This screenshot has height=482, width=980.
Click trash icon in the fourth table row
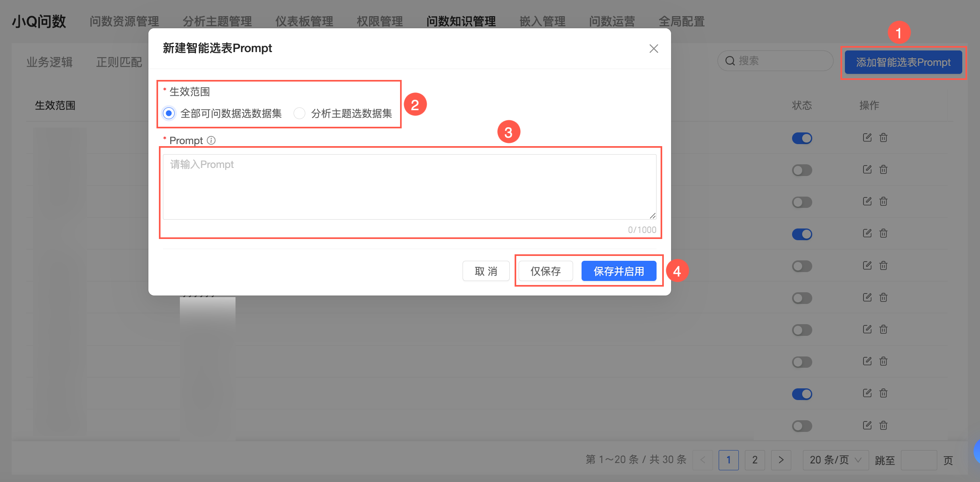(x=883, y=233)
